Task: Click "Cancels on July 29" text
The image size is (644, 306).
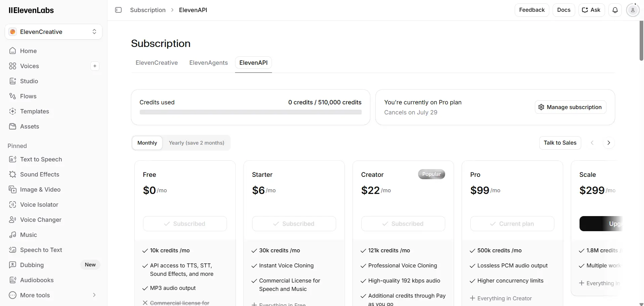Action: point(411,112)
